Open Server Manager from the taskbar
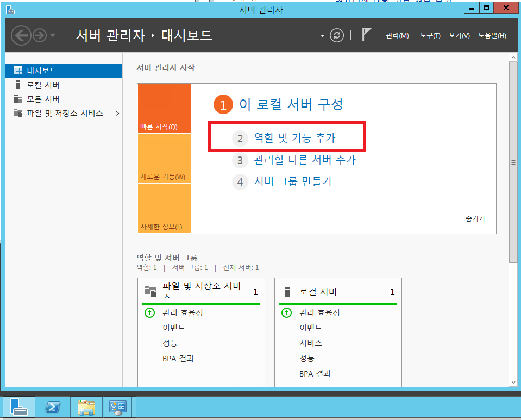 (19, 407)
